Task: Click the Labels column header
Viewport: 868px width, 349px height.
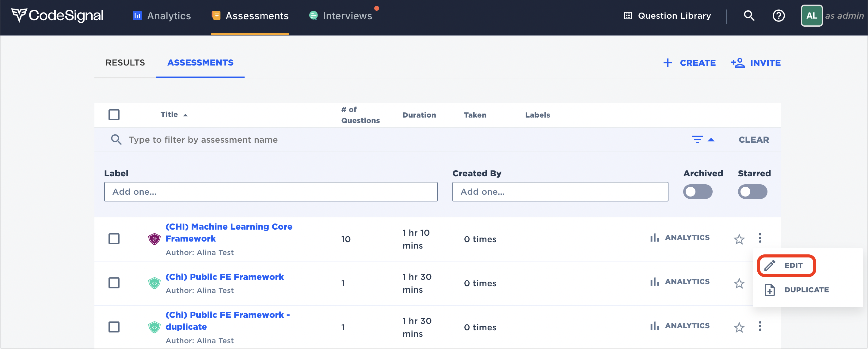Action: coord(538,115)
